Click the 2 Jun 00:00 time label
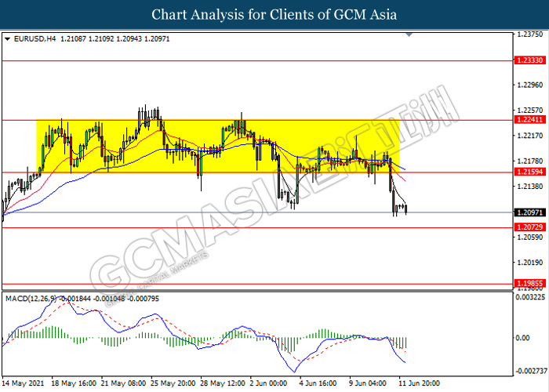The width and height of the screenshot is (549, 392). pyautogui.click(x=268, y=383)
